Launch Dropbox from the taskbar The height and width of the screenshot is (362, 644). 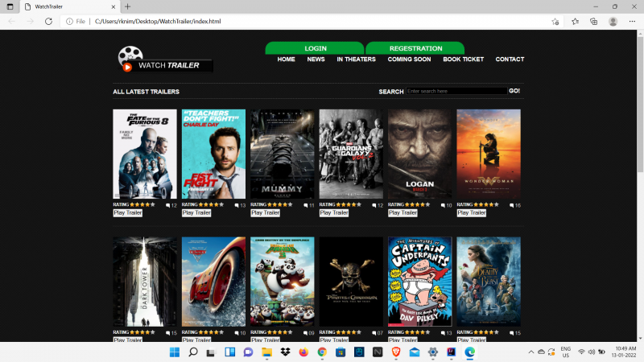(x=286, y=352)
